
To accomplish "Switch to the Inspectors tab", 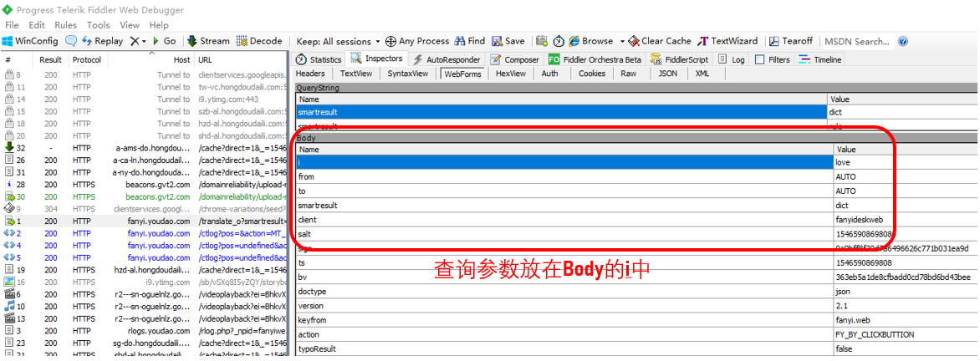I will pyautogui.click(x=377, y=58).
